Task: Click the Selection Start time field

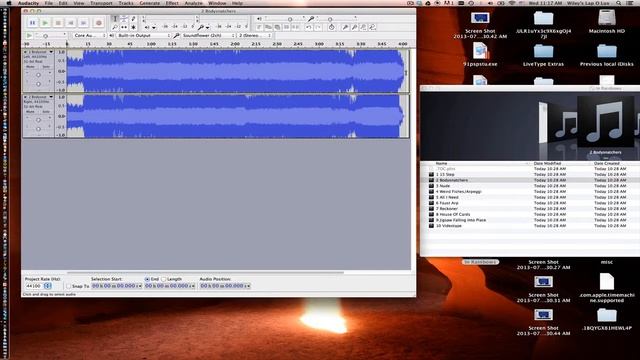Action: 117,286
